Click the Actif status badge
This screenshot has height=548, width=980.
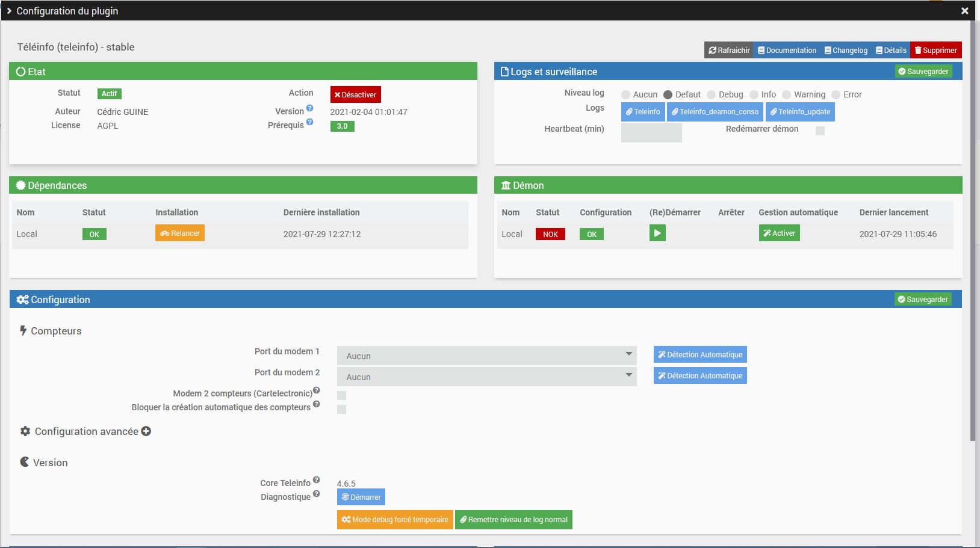(x=110, y=94)
